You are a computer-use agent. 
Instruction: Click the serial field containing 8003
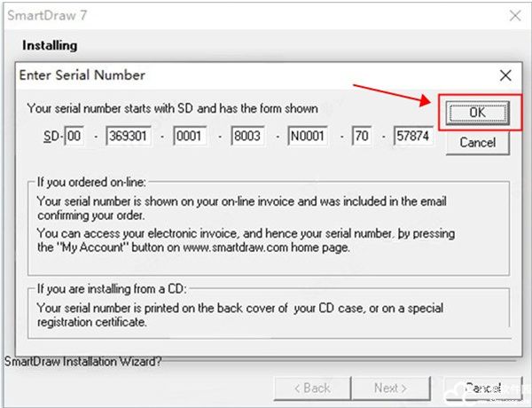pos(247,136)
